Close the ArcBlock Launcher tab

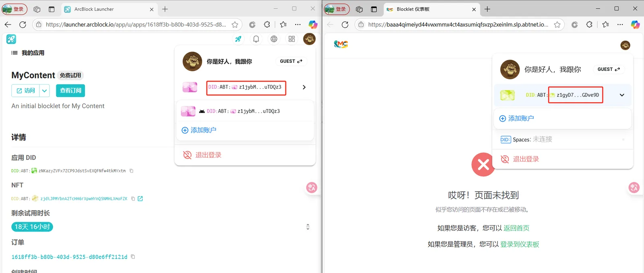point(152,9)
